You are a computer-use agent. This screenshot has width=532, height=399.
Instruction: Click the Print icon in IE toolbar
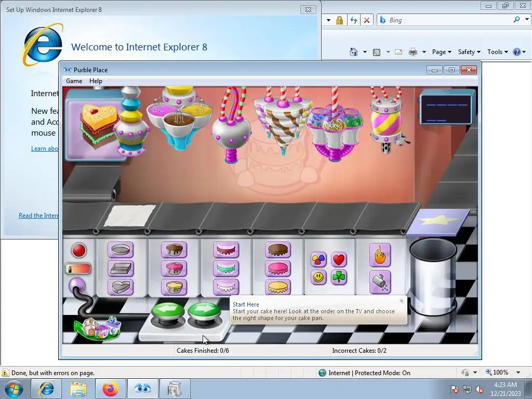tap(413, 52)
